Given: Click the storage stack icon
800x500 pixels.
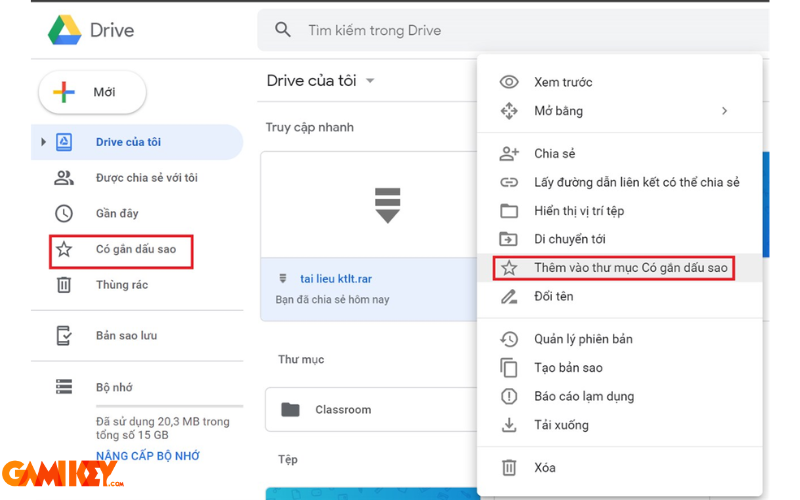Looking at the screenshot, I should (x=64, y=387).
